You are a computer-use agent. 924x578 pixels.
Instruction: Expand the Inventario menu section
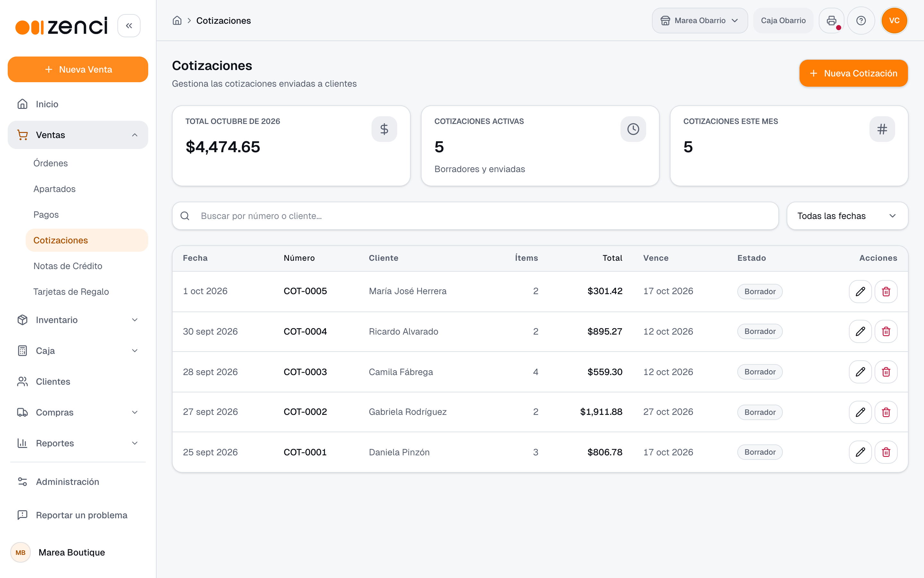point(78,320)
